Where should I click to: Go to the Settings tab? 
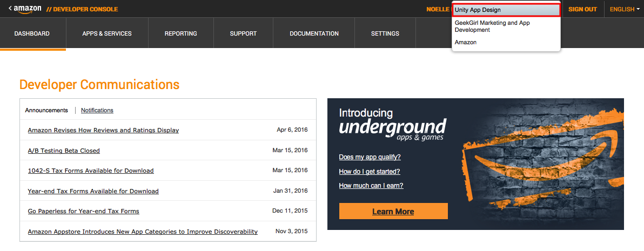coord(385,33)
